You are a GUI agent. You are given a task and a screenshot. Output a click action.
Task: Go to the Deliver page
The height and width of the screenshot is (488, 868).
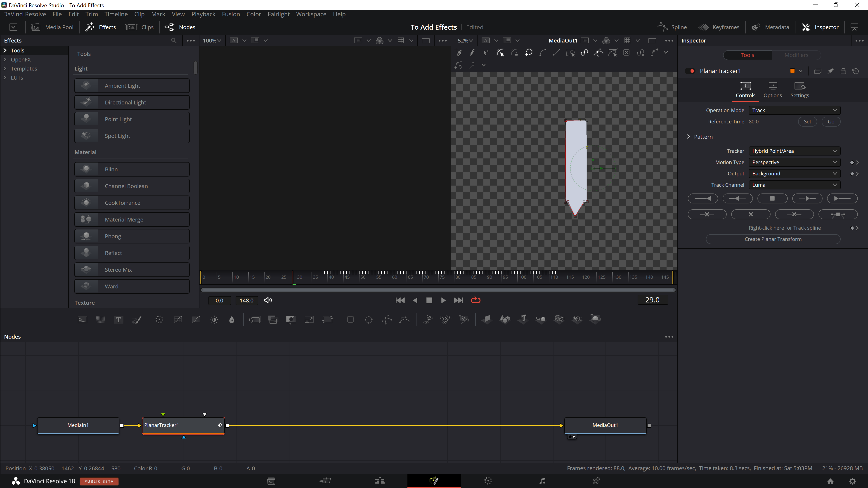(x=596, y=481)
